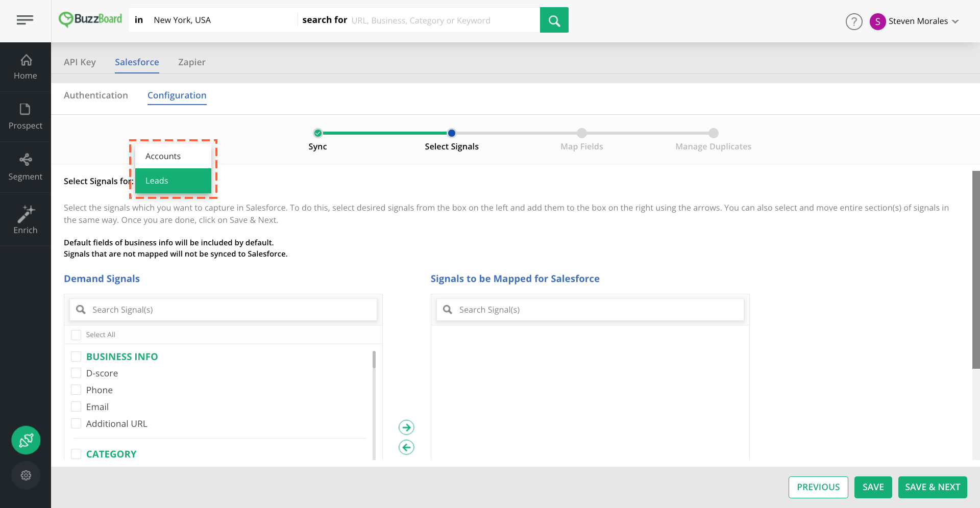
Task: Check the Additional URL checkbox
Action: click(76, 424)
